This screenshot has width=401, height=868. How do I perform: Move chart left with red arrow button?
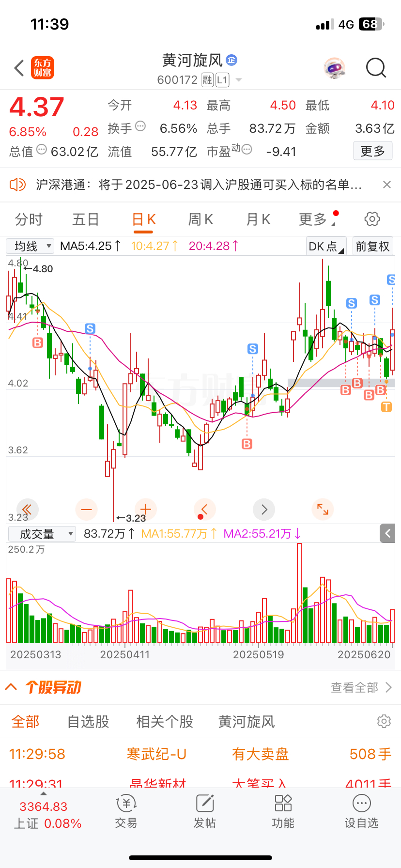[204, 510]
